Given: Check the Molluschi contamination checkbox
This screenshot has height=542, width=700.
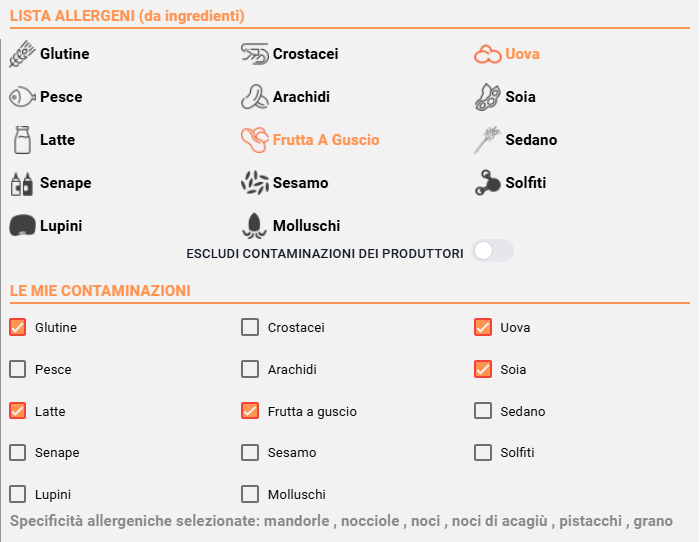Looking at the screenshot, I should [x=250, y=494].
